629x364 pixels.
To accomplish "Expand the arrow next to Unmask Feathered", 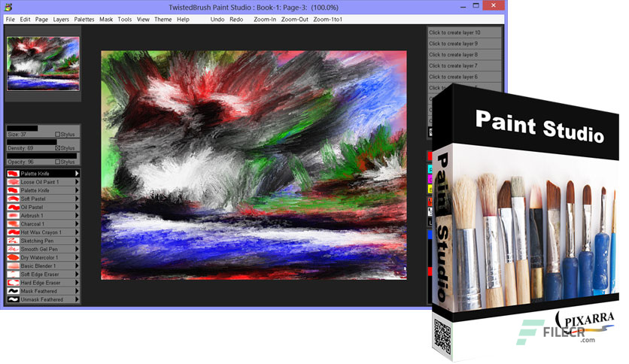I will pyautogui.click(x=77, y=299).
